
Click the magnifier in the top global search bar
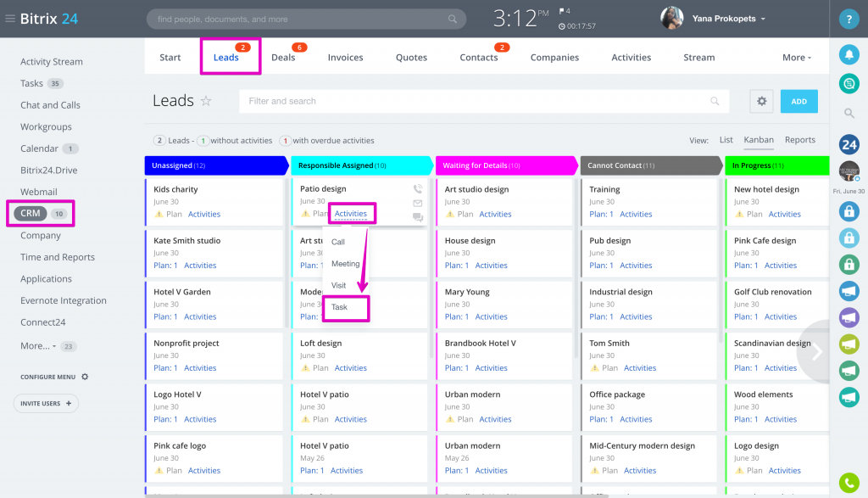click(453, 19)
